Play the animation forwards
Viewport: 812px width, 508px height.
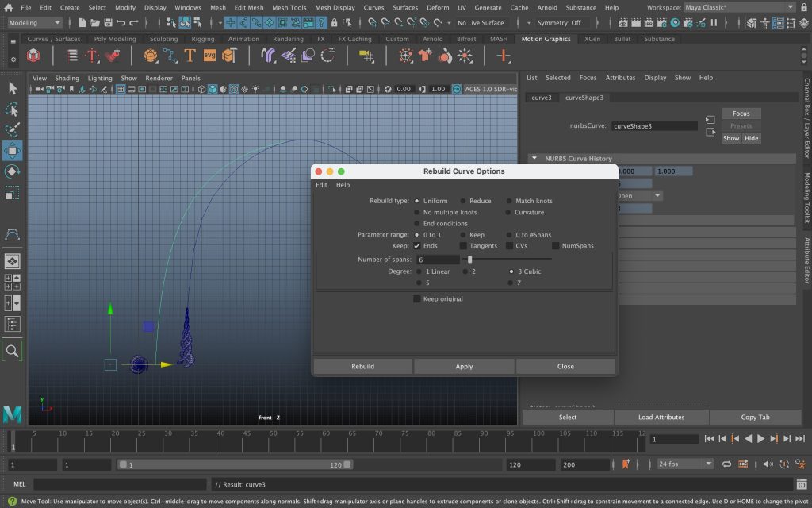tap(760, 438)
